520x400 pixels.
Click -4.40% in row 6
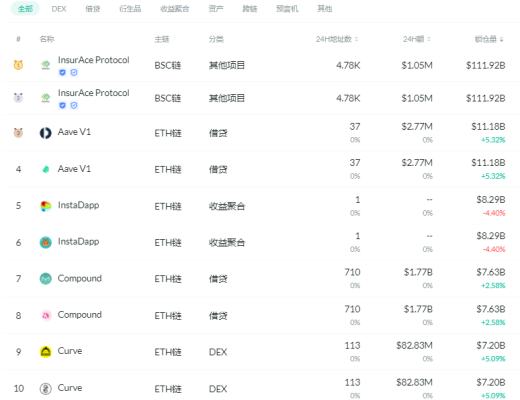point(494,249)
